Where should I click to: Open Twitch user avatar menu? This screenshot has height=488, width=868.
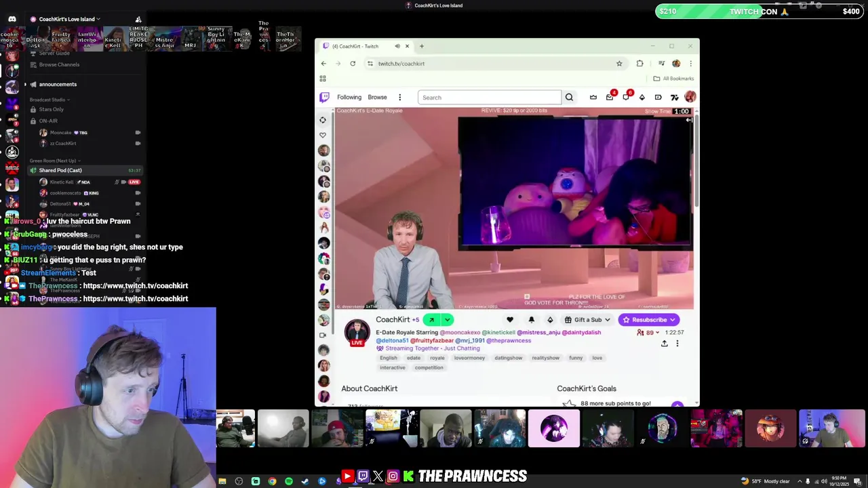click(690, 97)
